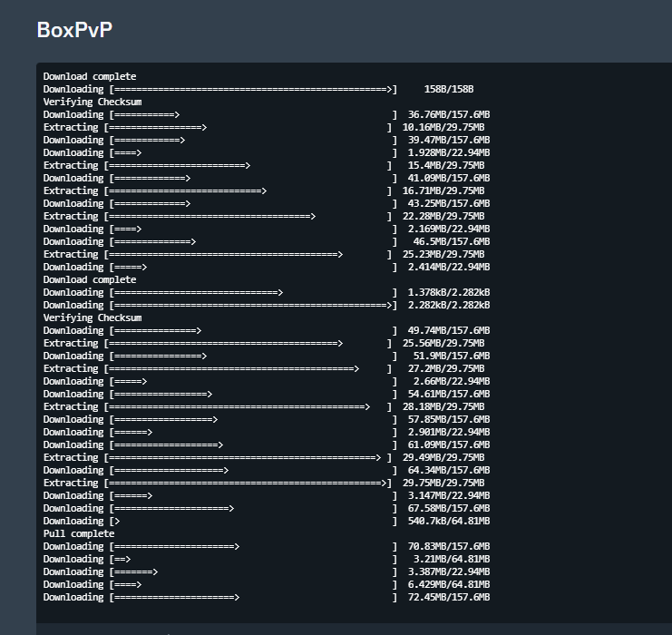
Task: Select the 41.09MB/157.6MB size text
Action: pos(449,178)
